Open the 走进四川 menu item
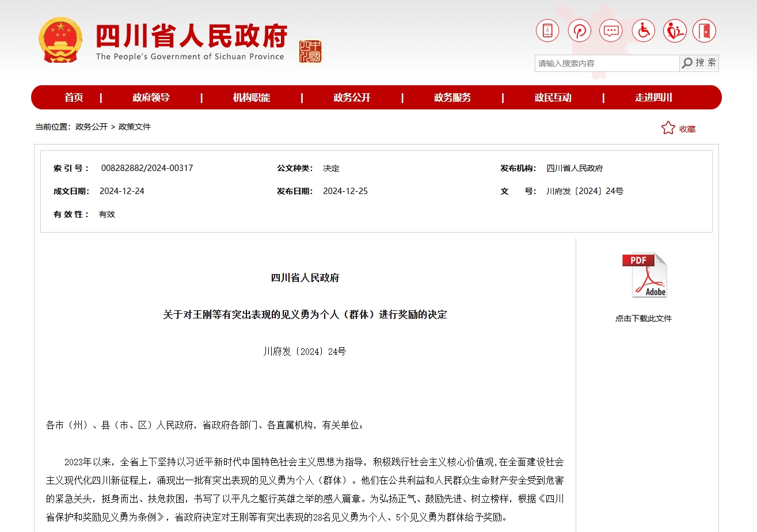 point(653,98)
